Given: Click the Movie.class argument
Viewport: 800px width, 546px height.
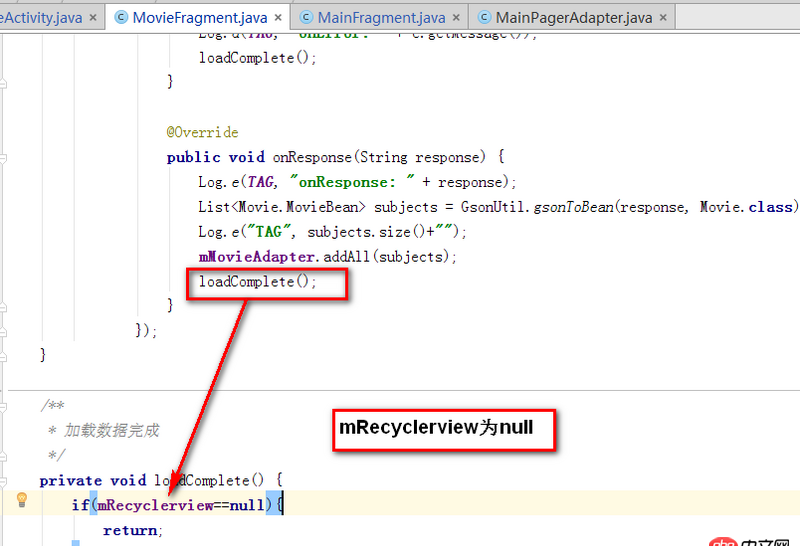Looking at the screenshot, I should click(746, 207).
